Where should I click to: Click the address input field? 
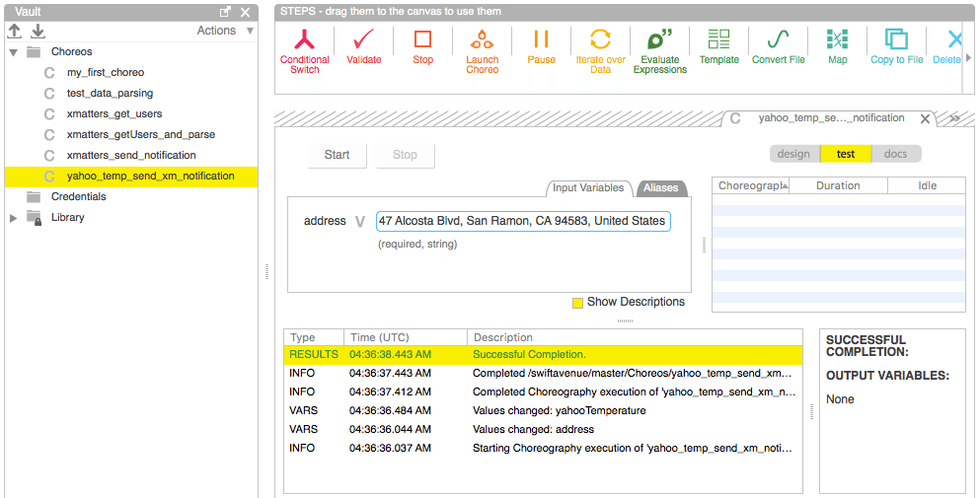point(522,221)
